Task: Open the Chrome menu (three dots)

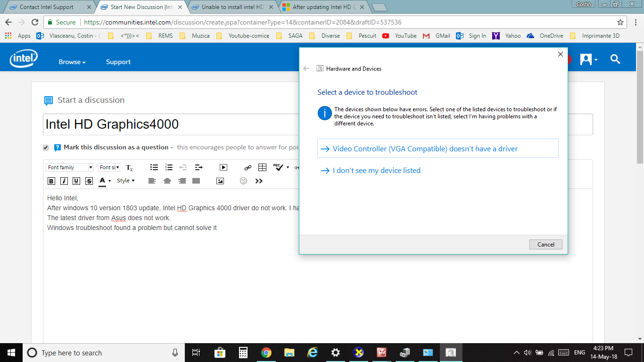Action: (x=635, y=22)
